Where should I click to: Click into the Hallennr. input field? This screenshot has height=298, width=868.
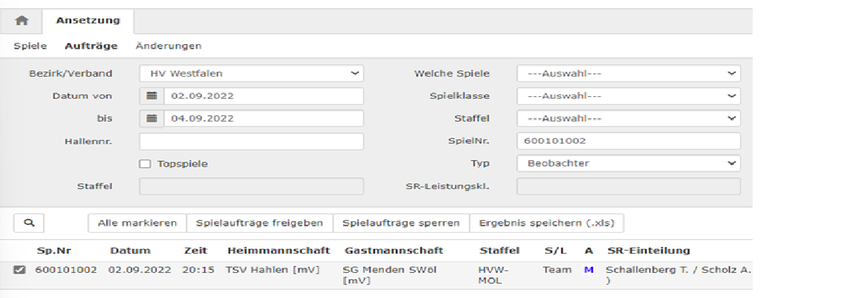tap(252, 141)
